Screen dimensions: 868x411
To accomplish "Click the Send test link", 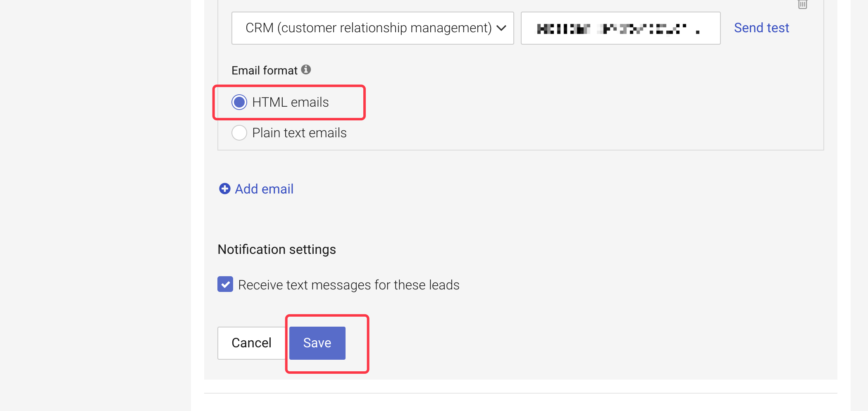I will [761, 28].
